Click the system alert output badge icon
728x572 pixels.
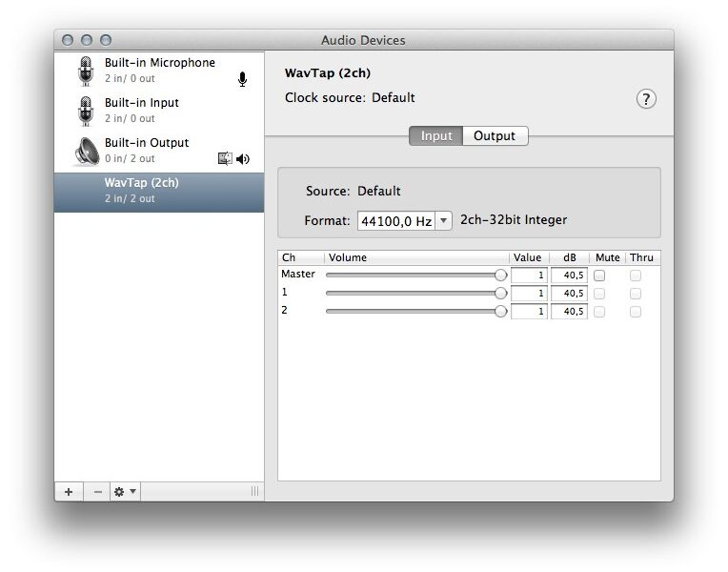click(x=225, y=159)
